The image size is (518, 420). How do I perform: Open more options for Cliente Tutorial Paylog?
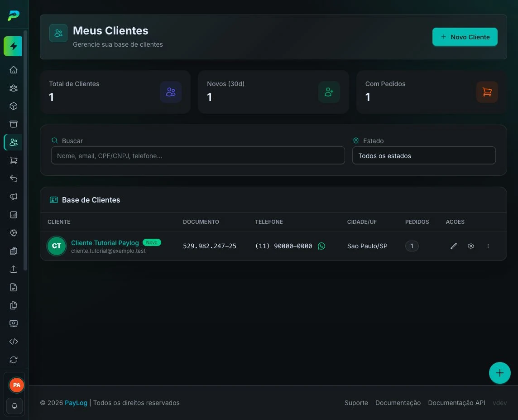[488, 246]
